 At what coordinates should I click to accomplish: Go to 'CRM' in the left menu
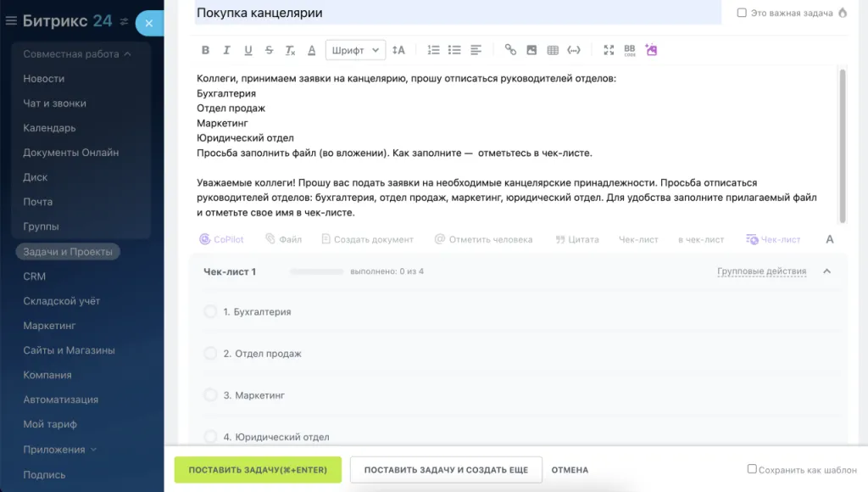[35, 277]
